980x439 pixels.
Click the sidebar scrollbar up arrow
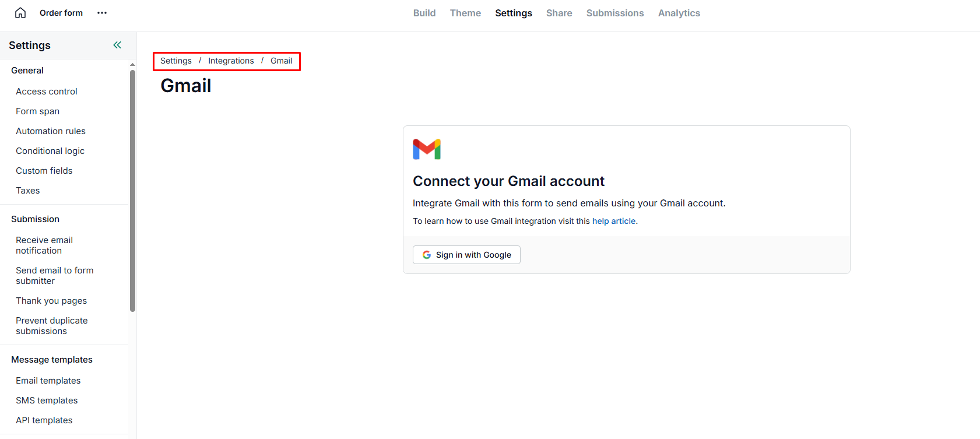point(133,64)
